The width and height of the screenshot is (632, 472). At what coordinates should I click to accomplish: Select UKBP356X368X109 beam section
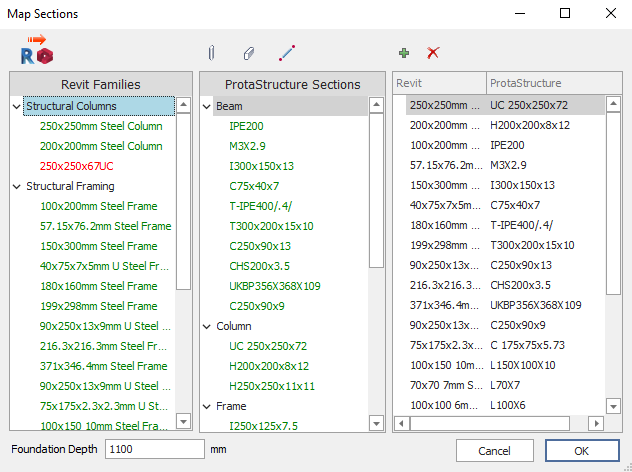pos(272,286)
